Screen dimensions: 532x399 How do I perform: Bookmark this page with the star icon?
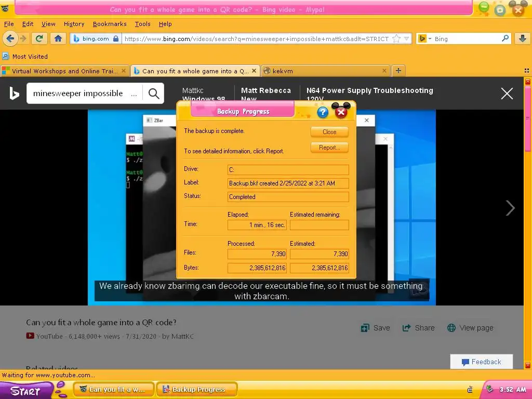pyautogui.click(x=396, y=38)
